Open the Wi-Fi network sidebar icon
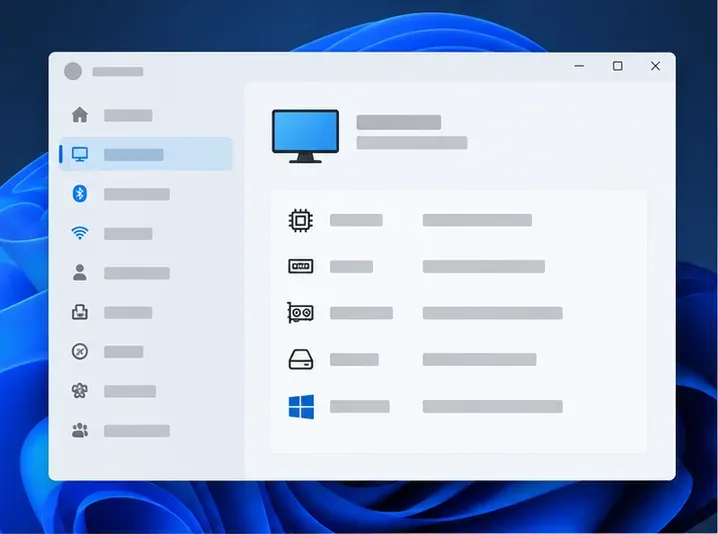The image size is (718, 534). pyautogui.click(x=80, y=233)
